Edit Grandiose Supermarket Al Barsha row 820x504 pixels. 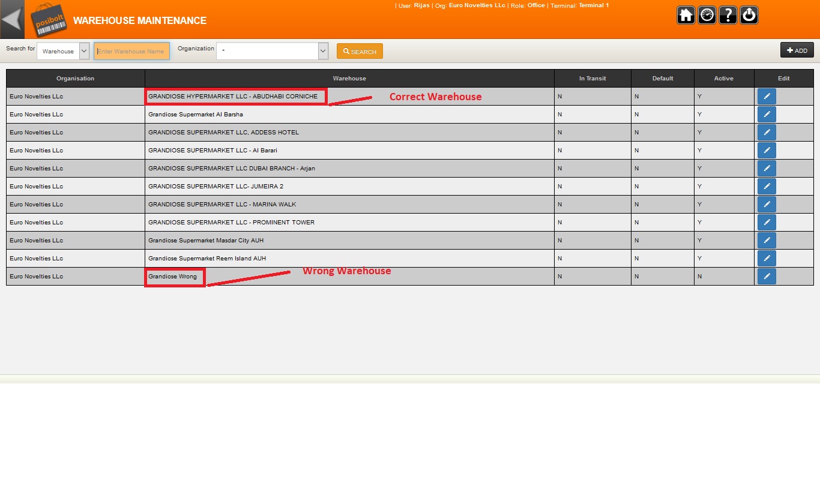767,115
